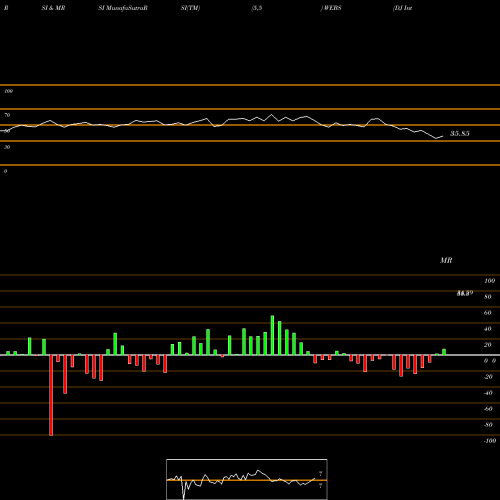The height and width of the screenshot is (500, 500).
Task: Click the longest red histogram bar
Action: tap(51, 395)
